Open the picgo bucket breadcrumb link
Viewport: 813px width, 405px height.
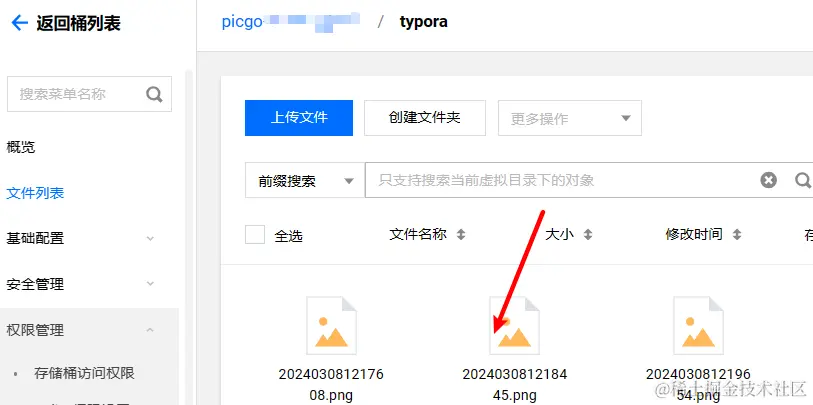pyautogui.click(x=291, y=22)
